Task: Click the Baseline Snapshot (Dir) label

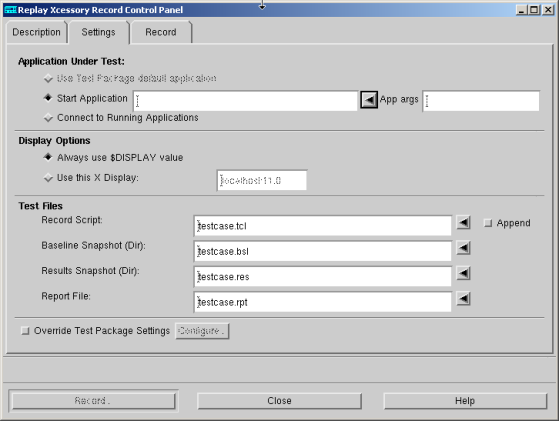Action: 93,246
